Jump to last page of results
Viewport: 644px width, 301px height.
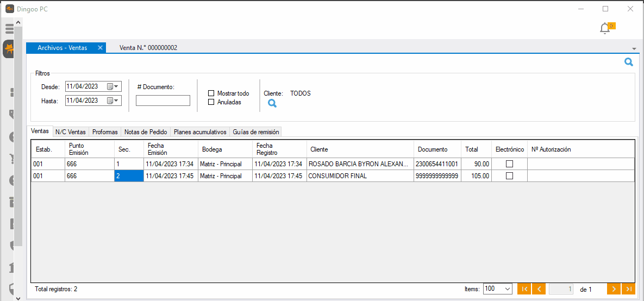tap(628, 289)
